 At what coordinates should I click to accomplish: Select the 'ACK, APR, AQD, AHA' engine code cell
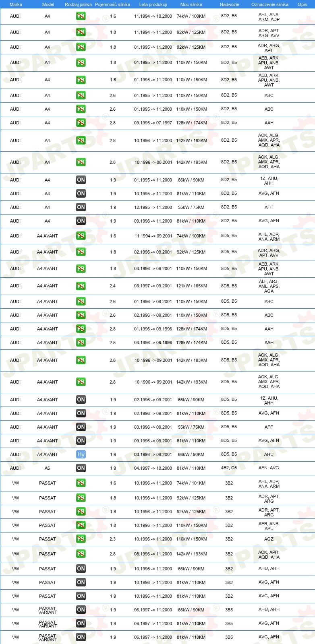269,555
